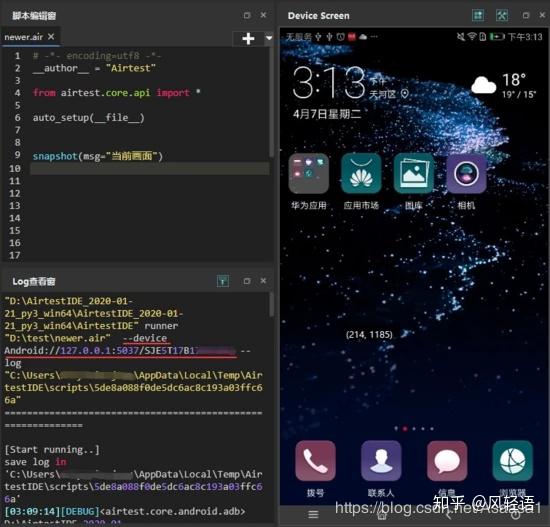Click the script editor vertical scrollbar
The image size is (550, 527).
(271, 102)
